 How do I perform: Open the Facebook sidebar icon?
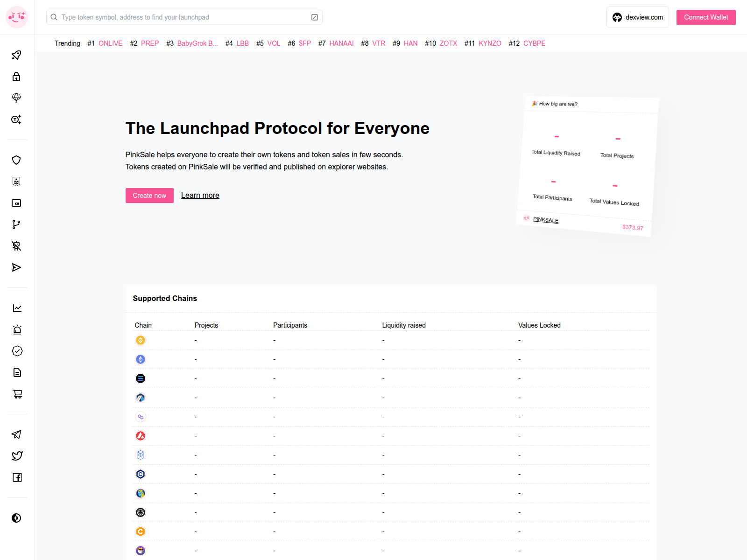click(17, 477)
